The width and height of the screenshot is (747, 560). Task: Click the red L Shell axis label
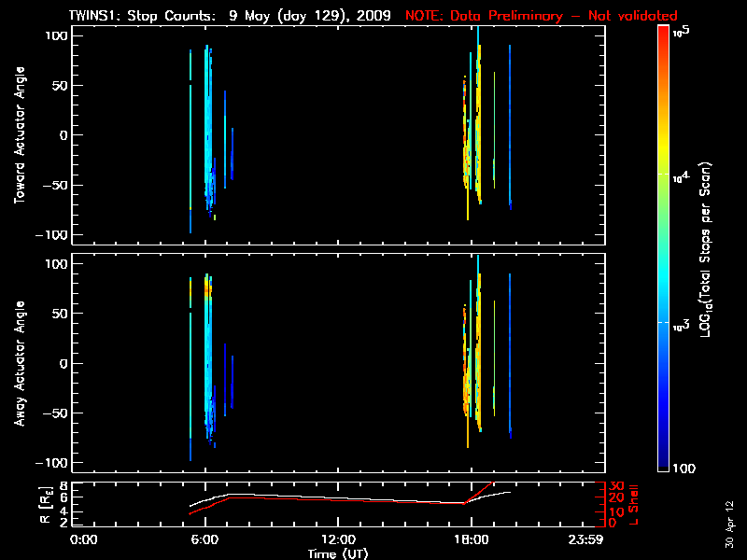point(642,504)
